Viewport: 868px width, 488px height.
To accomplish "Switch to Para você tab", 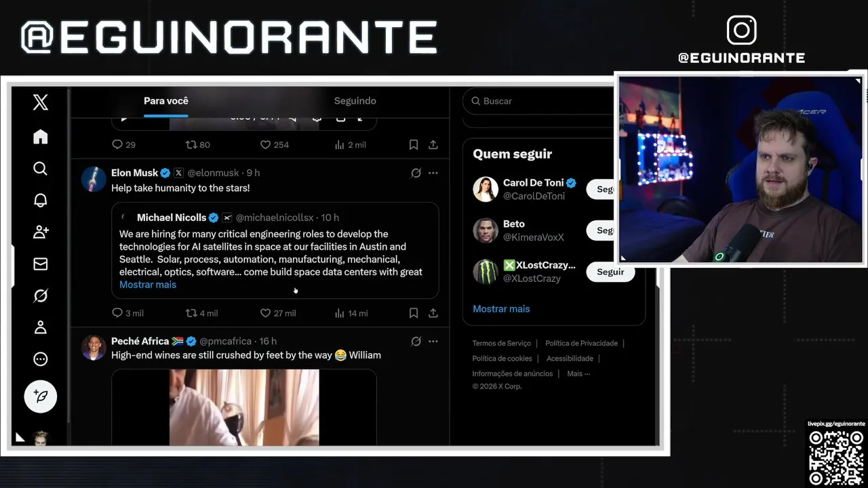I will (166, 101).
